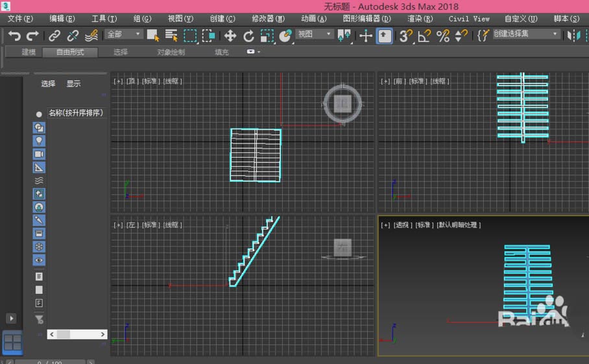589x364 pixels.
Task: Click the Undo arrow in toolbar
Action: tap(14, 36)
